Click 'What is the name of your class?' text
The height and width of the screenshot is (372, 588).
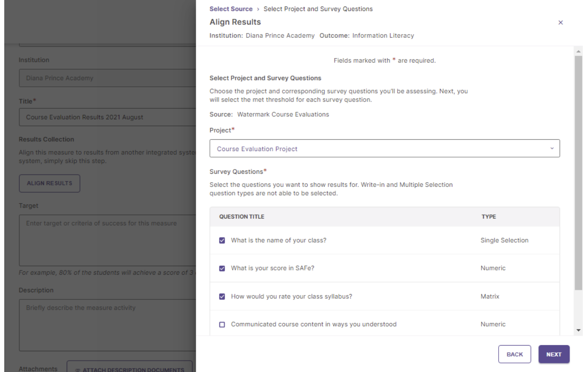tap(278, 240)
